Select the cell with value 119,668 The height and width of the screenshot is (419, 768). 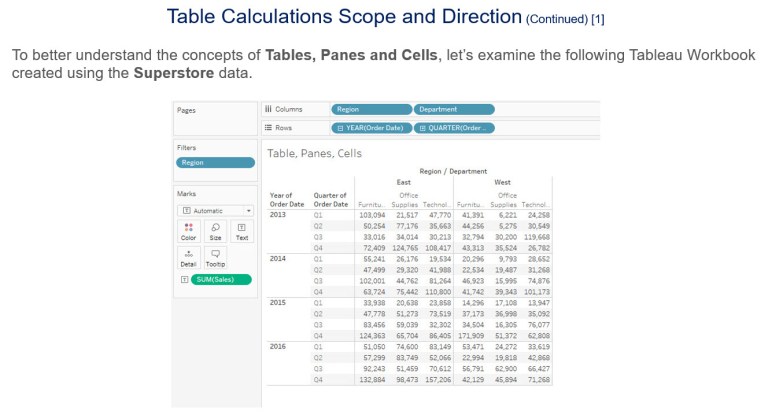point(536,237)
